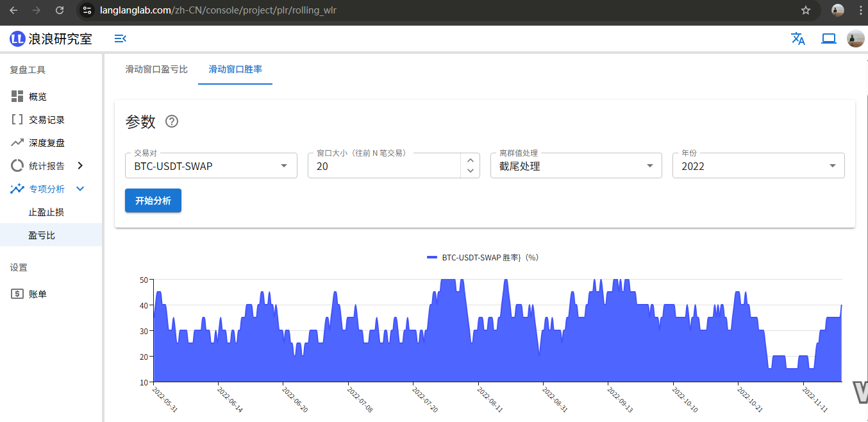The width and height of the screenshot is (868, 422).
Task: Reload the page using the browser refresh icon
Action: (x=60, y=10)
